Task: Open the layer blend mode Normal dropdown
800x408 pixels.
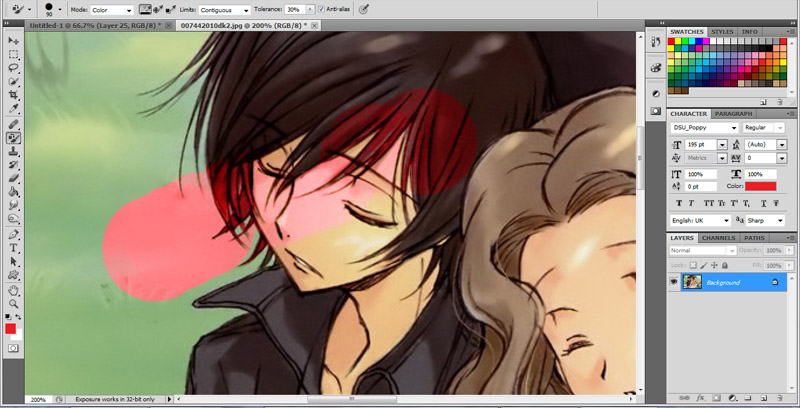Action: pyautogui.click(x=703, y=250)
